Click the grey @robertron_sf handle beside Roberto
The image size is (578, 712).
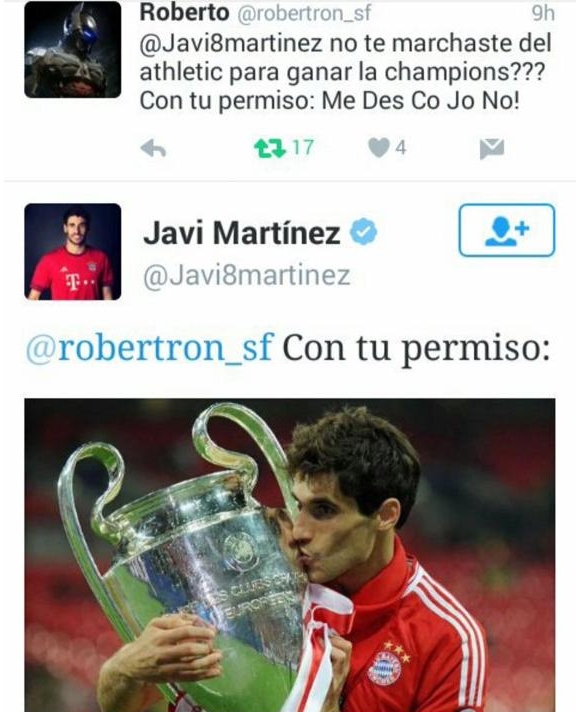304,14
